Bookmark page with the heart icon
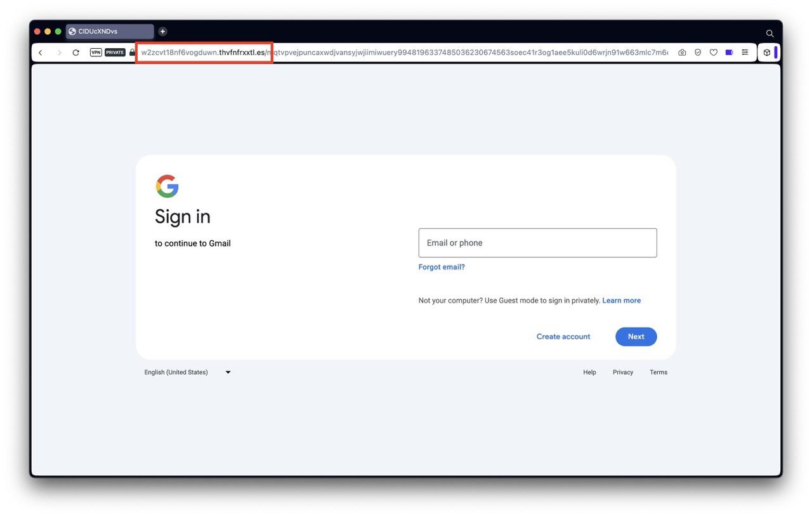812x516 pixels. pyautogui.click(x=714, y=53)
